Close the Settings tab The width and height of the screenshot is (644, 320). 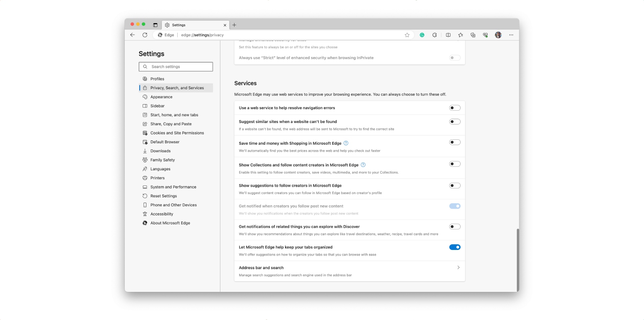pos(225,25)
